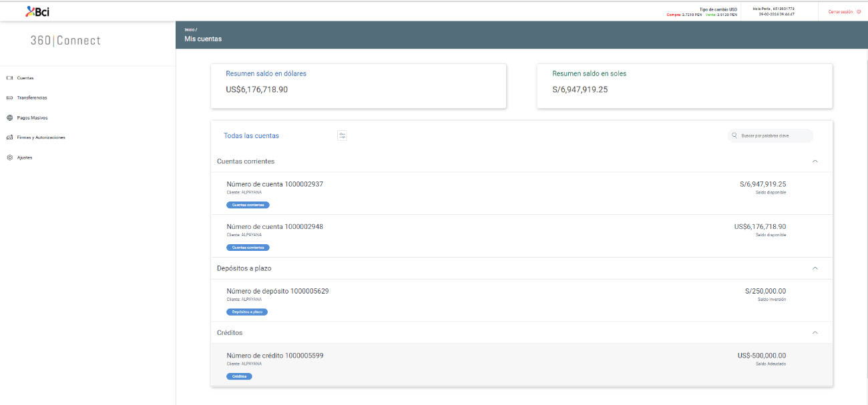Open Pagos Masivos from the sidebar menu
868x405 pixels.
32,118
